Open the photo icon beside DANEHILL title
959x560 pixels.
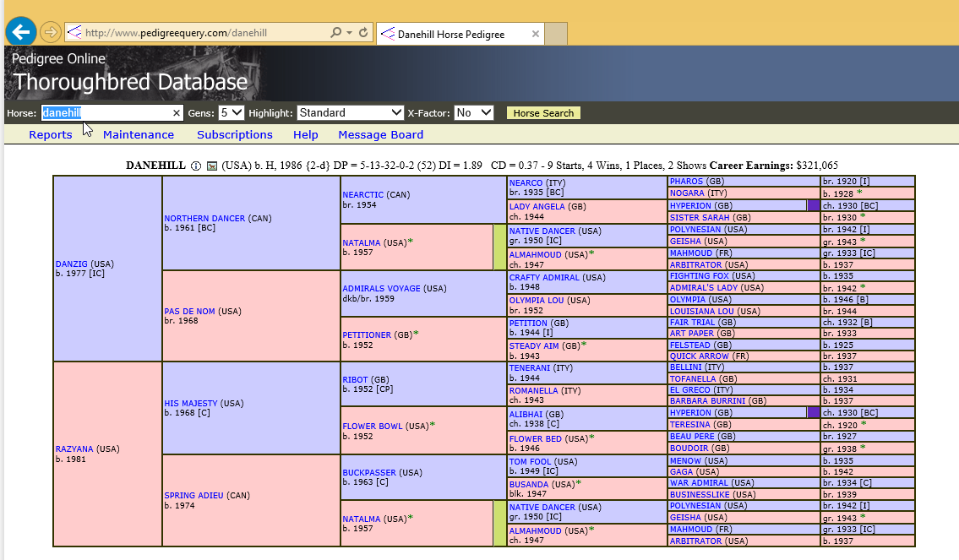point(212,166)
